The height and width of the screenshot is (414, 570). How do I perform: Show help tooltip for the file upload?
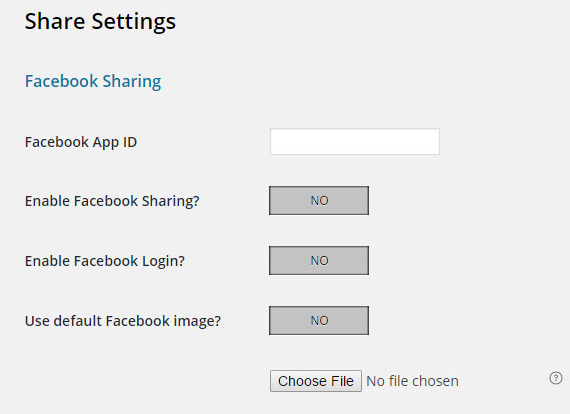(555, 378)
